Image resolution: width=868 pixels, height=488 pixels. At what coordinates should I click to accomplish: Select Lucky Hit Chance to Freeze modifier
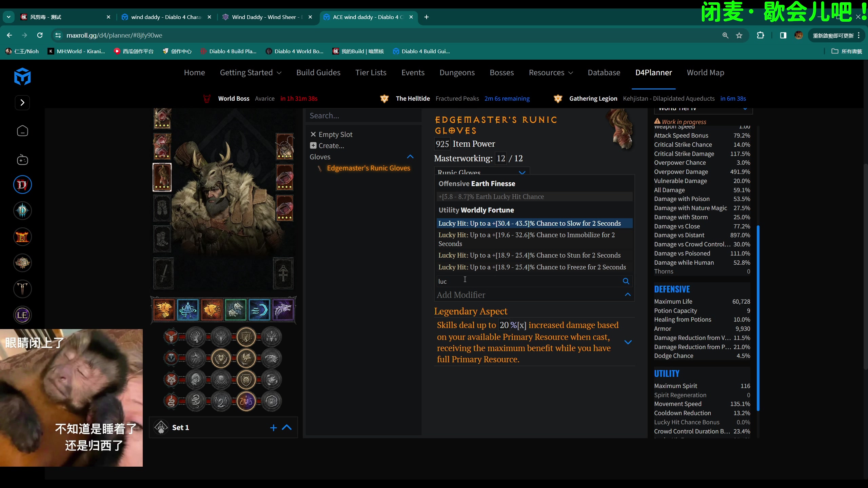pos(534,267)
